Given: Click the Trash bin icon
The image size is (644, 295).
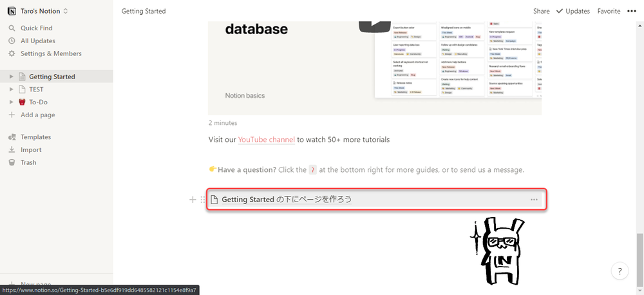Looking at the screenshot, I should coord(12,162).
